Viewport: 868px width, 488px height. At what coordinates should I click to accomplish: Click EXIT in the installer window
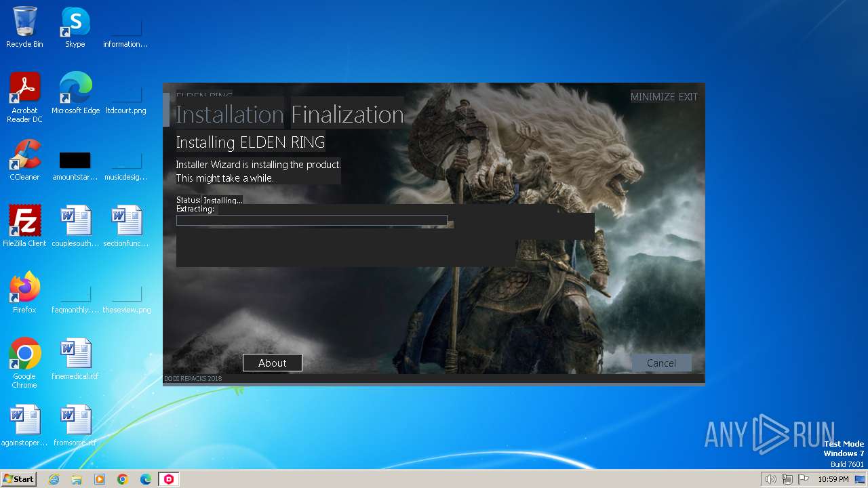click(688, 97)
